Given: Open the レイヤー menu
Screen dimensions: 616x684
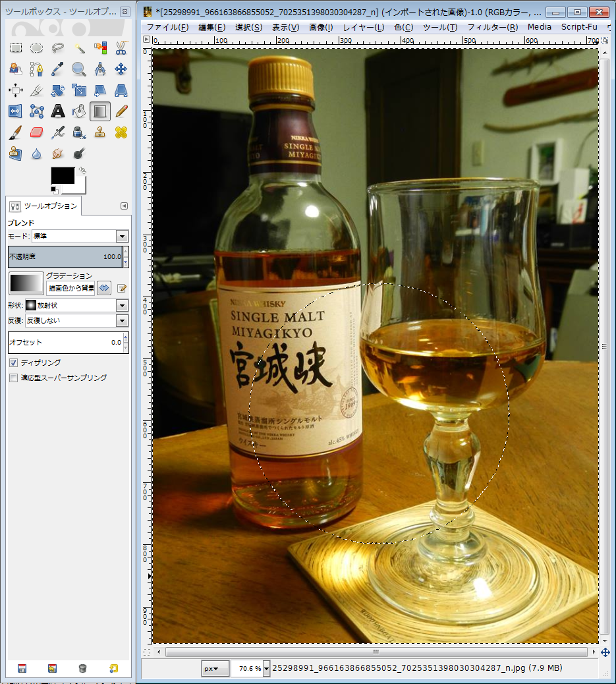Looking at the screenshot, I should click(x=363, y=27).
